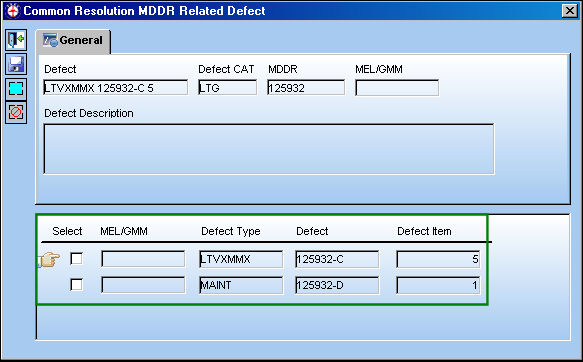Screen dimensions: 583x362
Task: Click the Defect field showing 125932-D
Action: point(337,285)
